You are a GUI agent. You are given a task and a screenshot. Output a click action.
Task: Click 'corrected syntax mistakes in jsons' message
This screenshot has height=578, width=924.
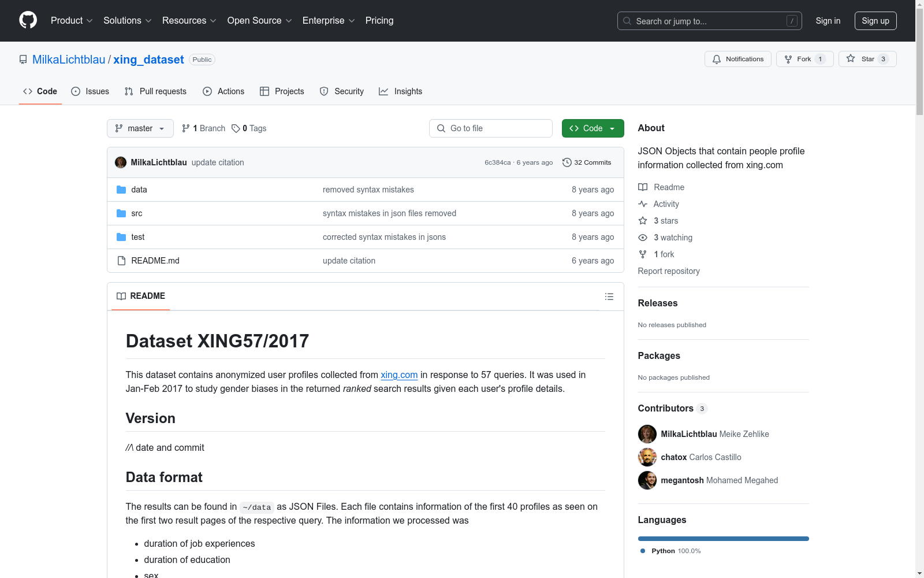pyautogui.click(x=384, y=237)
